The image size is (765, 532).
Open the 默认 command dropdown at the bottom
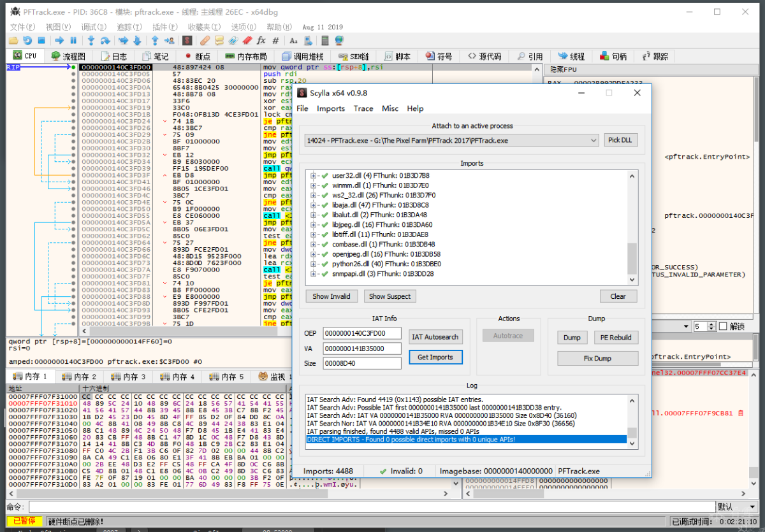(x=738, y=507)
